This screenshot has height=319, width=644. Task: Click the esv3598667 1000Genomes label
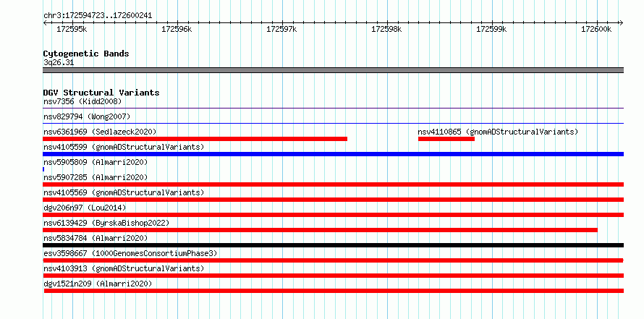coord(130,253)
